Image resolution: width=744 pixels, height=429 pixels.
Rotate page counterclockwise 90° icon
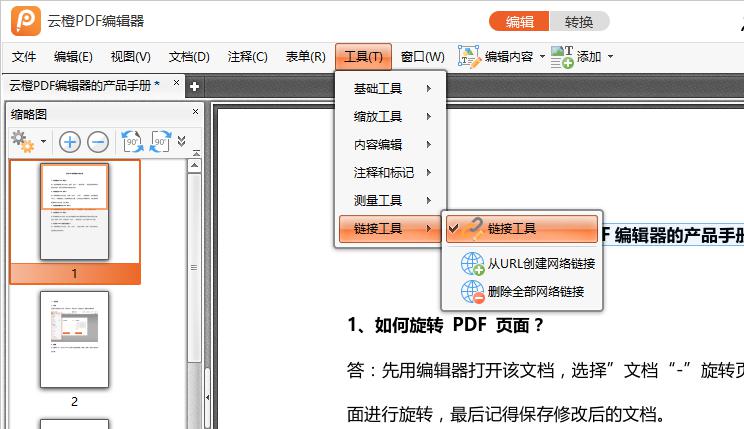[x=132, y=141]
